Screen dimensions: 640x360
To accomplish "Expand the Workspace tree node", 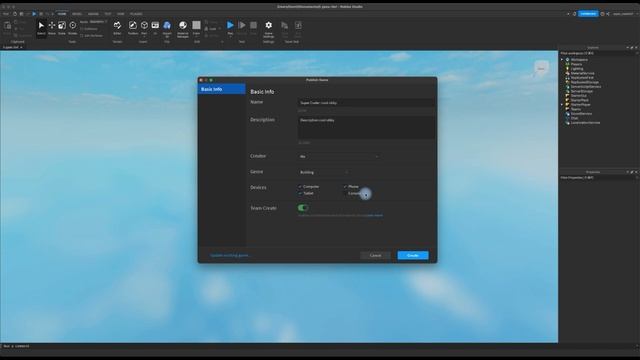I will point(562,60).
